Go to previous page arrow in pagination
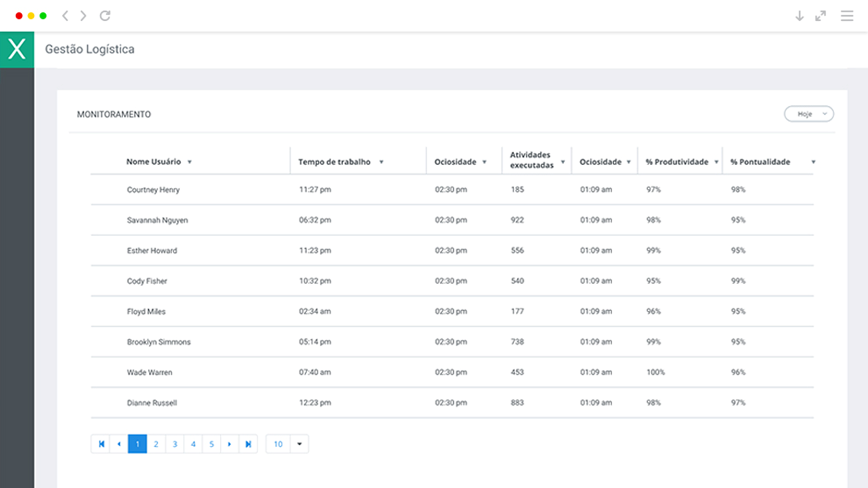The height and width of the screenshot is (488, 868). (x=119, y=444)
